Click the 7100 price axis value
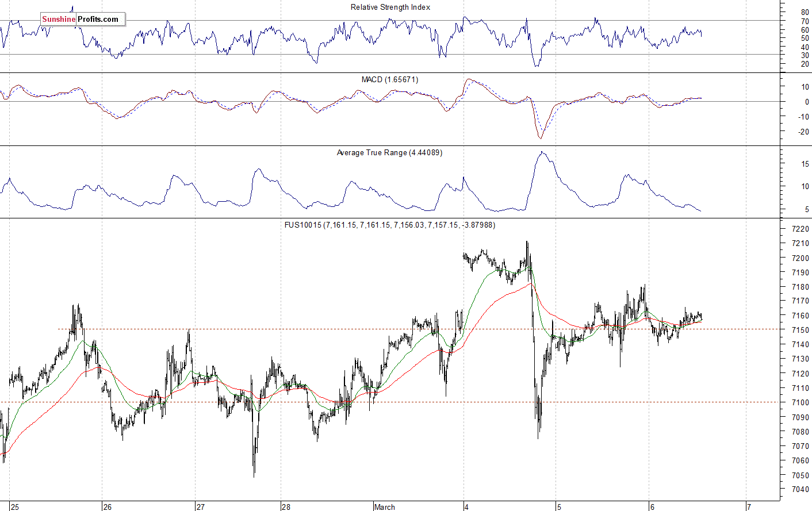Viewport: 812px width, 511px height. (800, 402)
